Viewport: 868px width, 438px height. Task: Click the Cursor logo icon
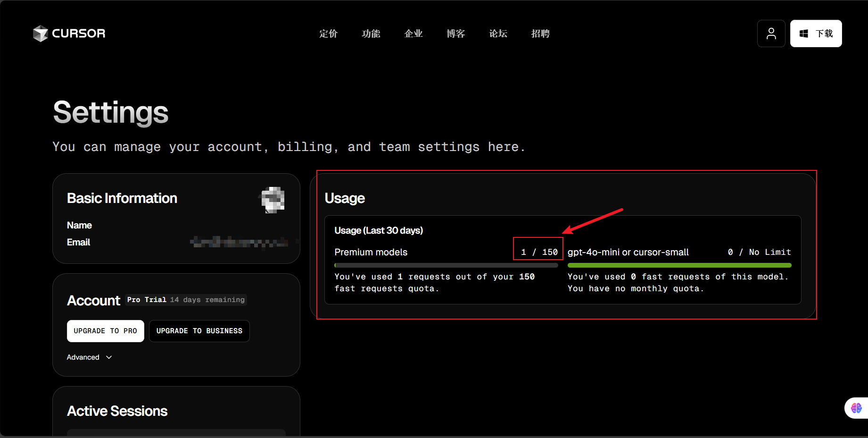(x=41, y=34)
